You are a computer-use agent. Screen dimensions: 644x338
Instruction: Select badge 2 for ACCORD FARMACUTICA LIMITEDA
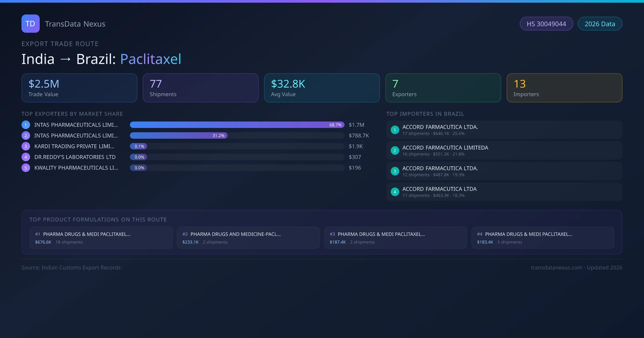[395, 150]
